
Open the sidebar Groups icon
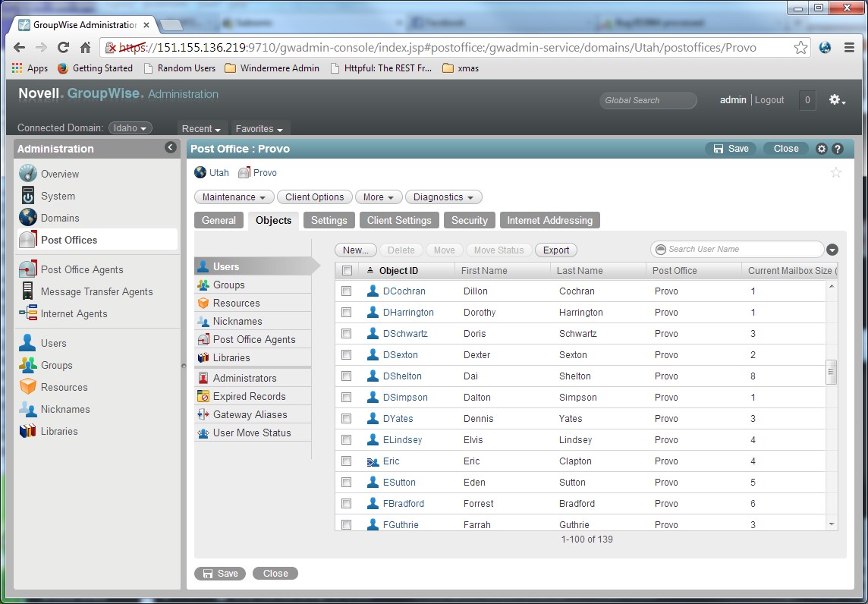click(27, 365)
